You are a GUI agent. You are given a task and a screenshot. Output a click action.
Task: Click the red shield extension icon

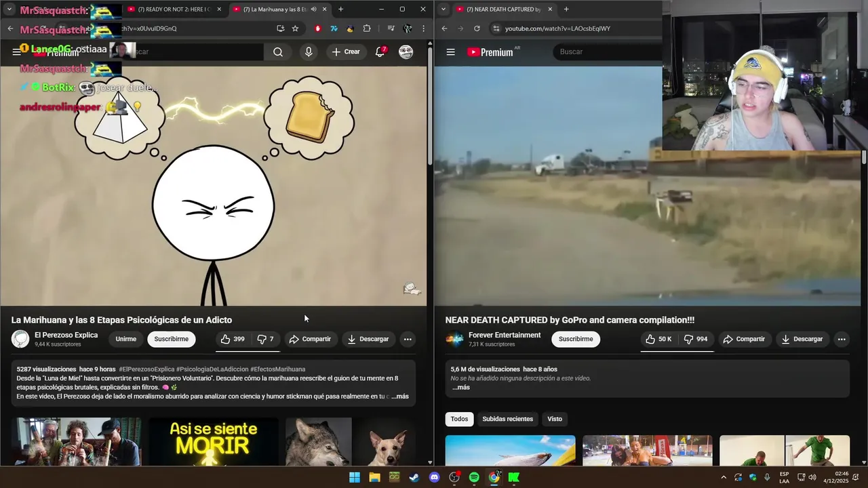[317, 28]
